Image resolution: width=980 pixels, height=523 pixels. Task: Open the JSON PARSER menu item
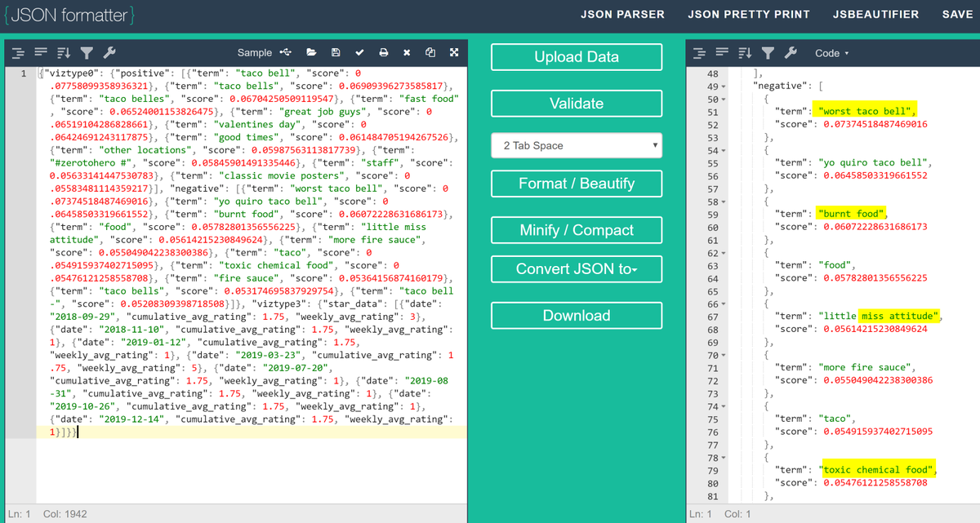[x=622, y=14]
